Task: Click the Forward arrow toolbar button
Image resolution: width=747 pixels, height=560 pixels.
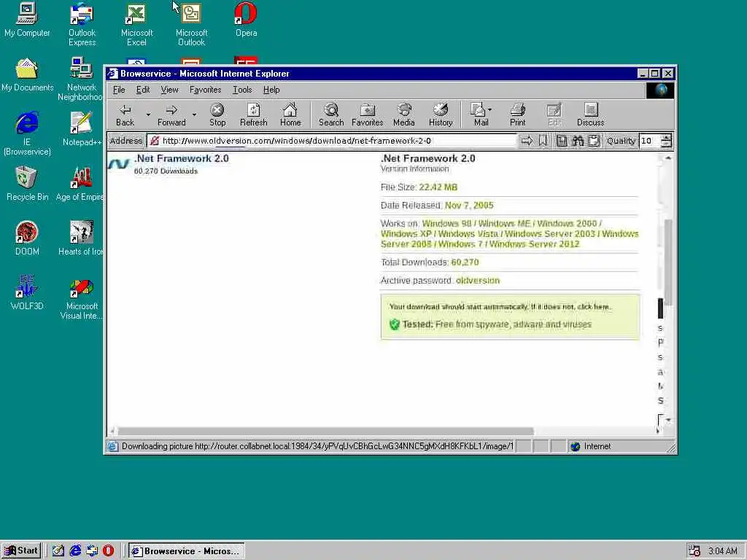Action: (x=171, y=114)
